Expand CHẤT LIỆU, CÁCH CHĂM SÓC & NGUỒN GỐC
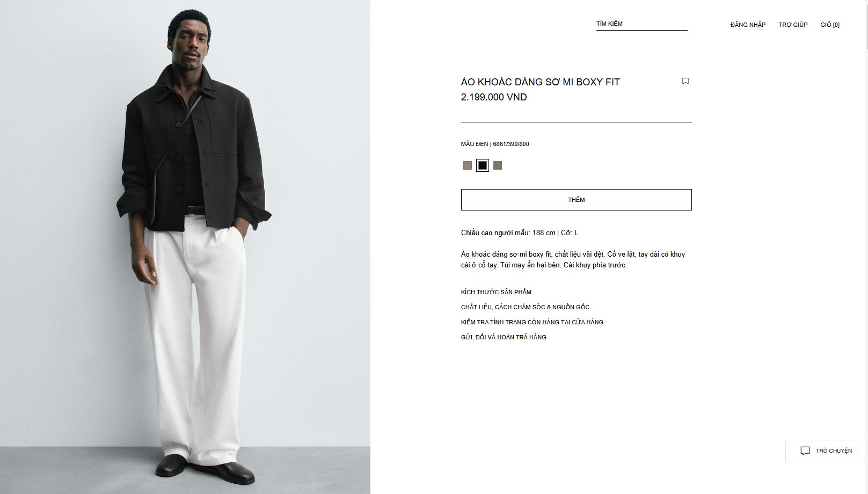868x494 pixels. click(x=525, y=307)
